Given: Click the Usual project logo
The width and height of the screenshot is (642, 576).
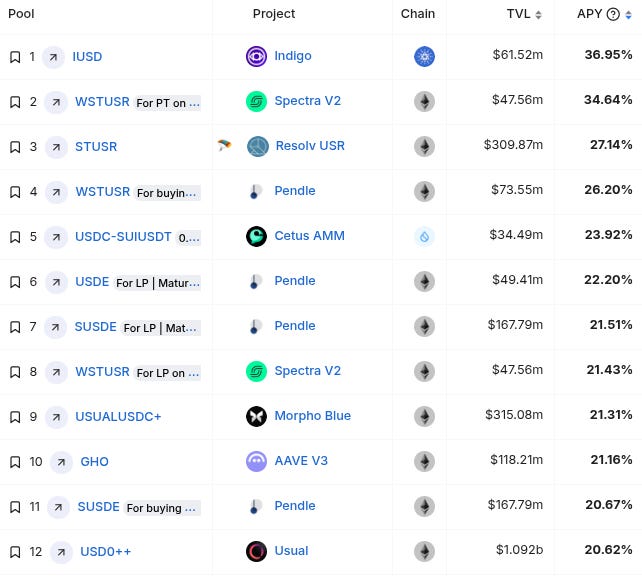Looking at the screenshot, I should point(256,552).
